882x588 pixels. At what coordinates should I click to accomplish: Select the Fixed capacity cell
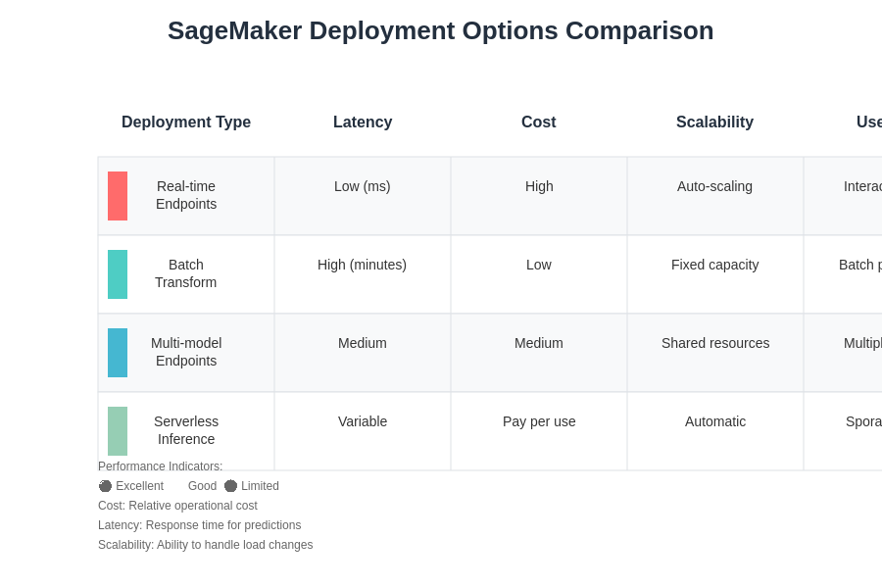coord(714,265)
